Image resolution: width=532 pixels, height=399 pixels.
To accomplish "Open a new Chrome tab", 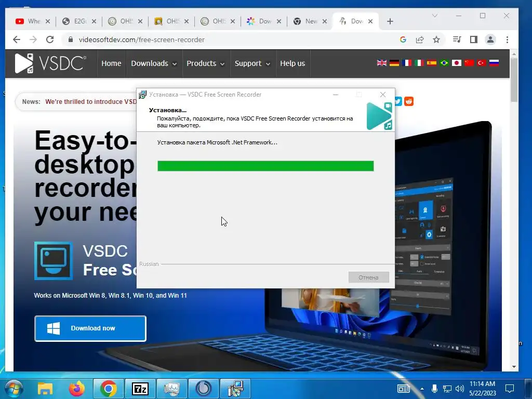I will tap(390, 21).
